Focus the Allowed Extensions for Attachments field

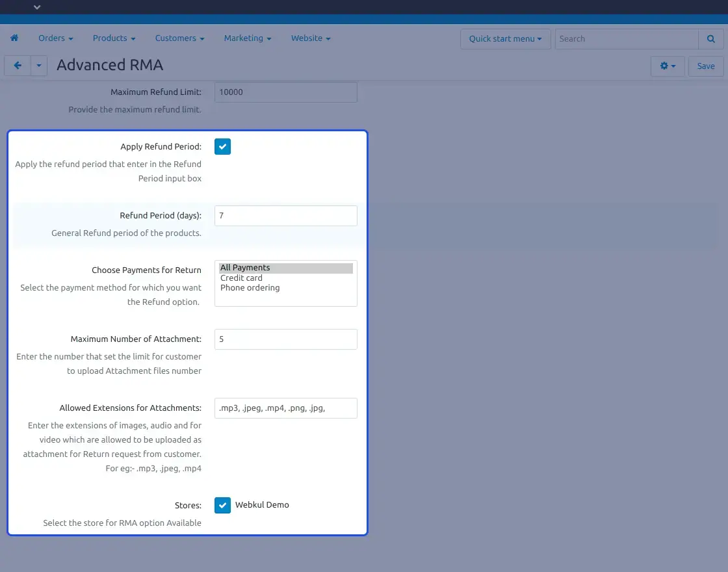click(285, 408)
